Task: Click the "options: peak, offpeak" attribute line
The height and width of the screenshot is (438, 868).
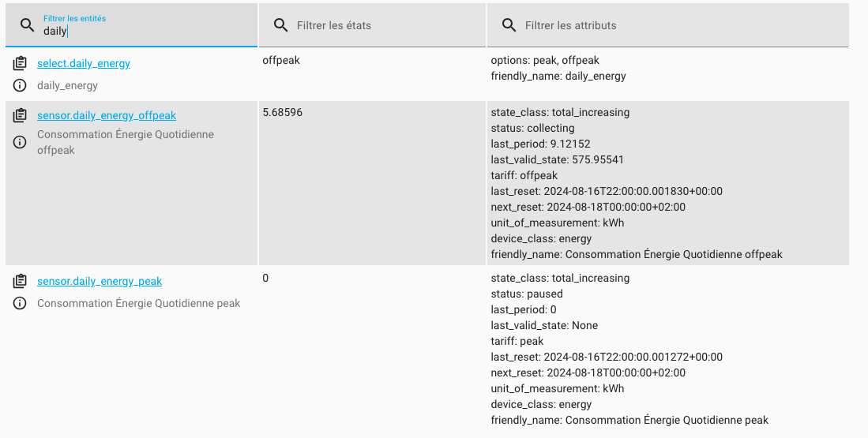Action: click(x=545, y=61)
